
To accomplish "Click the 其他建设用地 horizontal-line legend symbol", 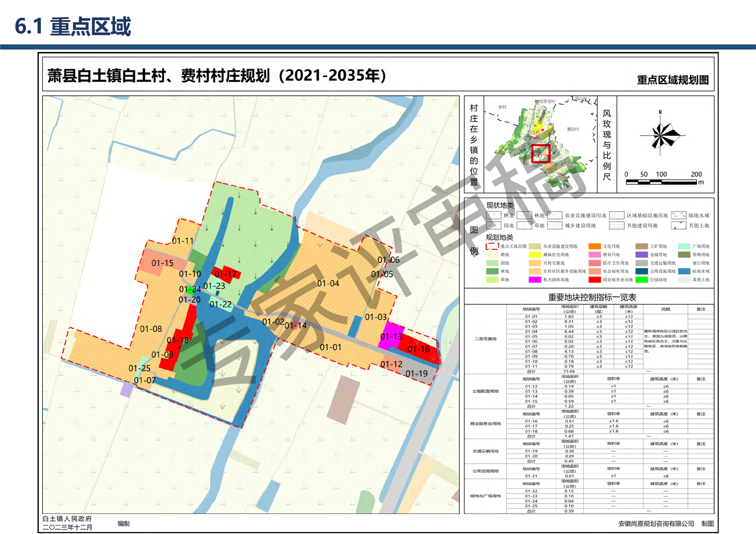I will click(x=616, y=226).
